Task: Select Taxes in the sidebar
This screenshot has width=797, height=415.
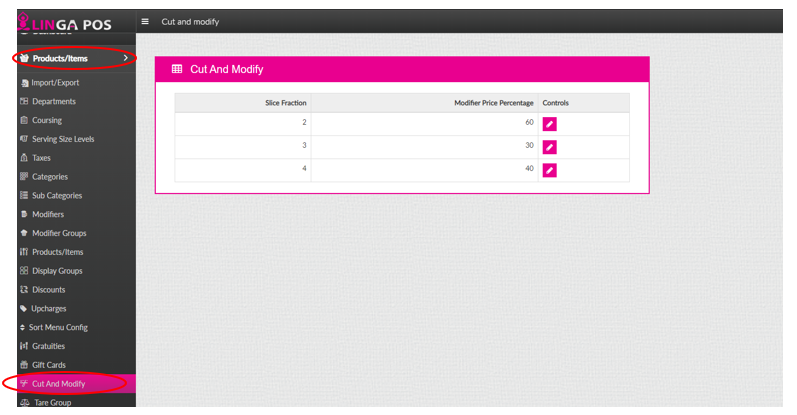Action: pos(41,158)
